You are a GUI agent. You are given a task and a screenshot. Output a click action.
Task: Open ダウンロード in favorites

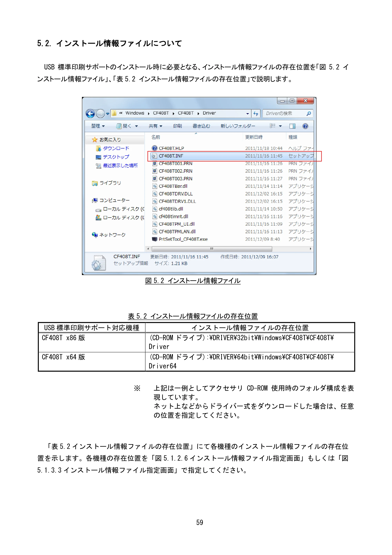point(116,148)
